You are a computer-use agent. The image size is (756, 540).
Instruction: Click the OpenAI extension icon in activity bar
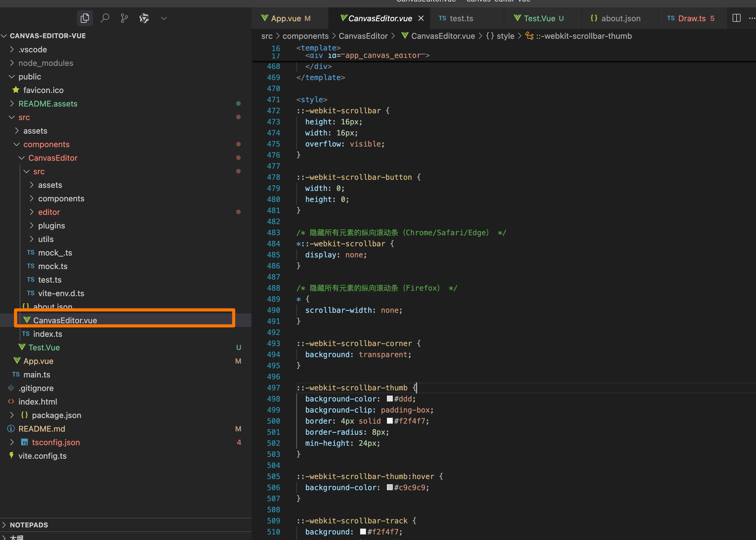tap(144, 18)
